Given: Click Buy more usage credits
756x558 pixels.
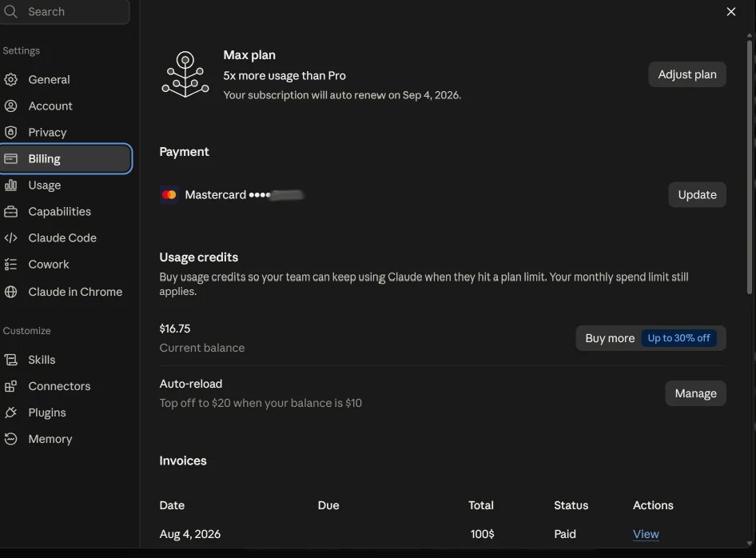Looking at the screenshot, I should pyautogui.click(x=610, y=338).
